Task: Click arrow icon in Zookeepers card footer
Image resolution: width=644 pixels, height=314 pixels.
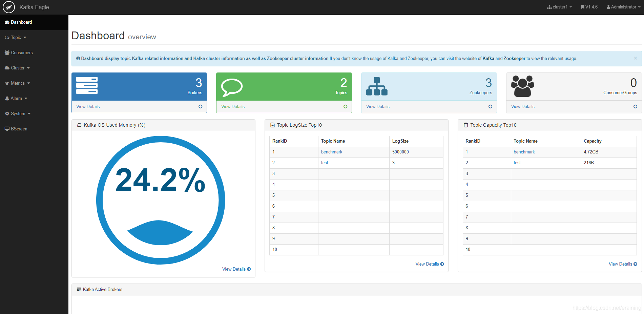Action: (x=491, y=107)
